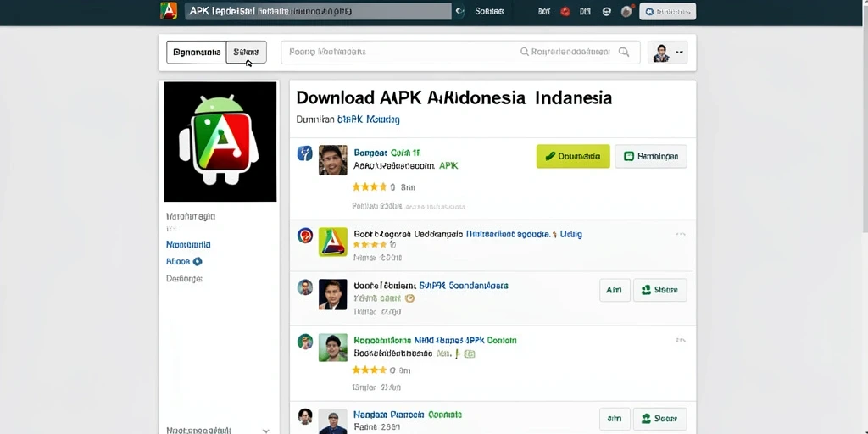Click the address bar starting with 'APK'
The height and width of the screenshot is (434, 868).
(x=318, y=11)
